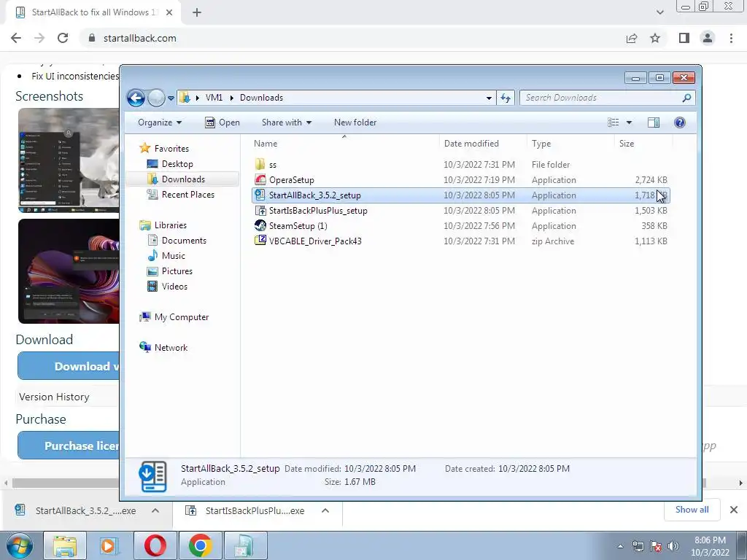Image resolution: width=747 pixels, height=560 pixels.
Task: Select the VBCABLE_Driver_Pack43 zip icon
Action: click(260, 241)
